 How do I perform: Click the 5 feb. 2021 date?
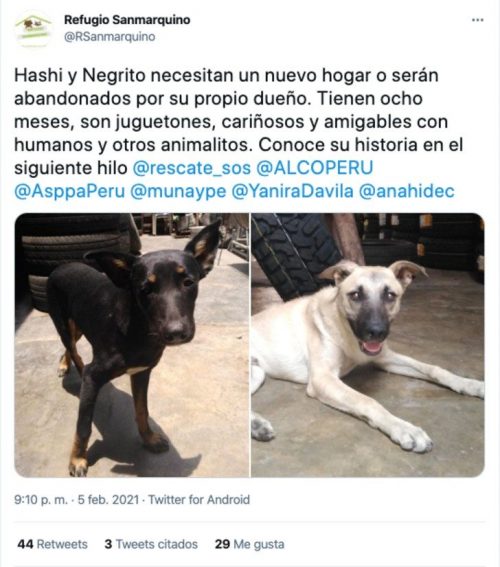(x=108, y=500)
